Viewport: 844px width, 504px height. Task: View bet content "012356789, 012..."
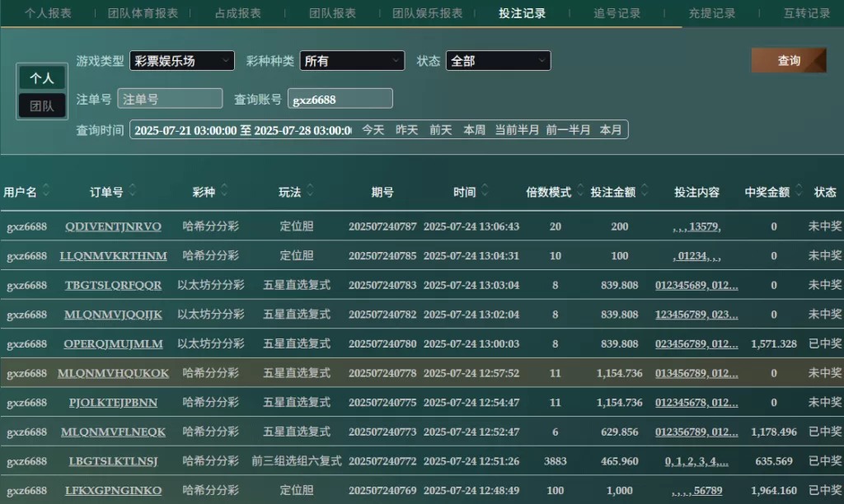pyautogui.click(x=696, y=432)
